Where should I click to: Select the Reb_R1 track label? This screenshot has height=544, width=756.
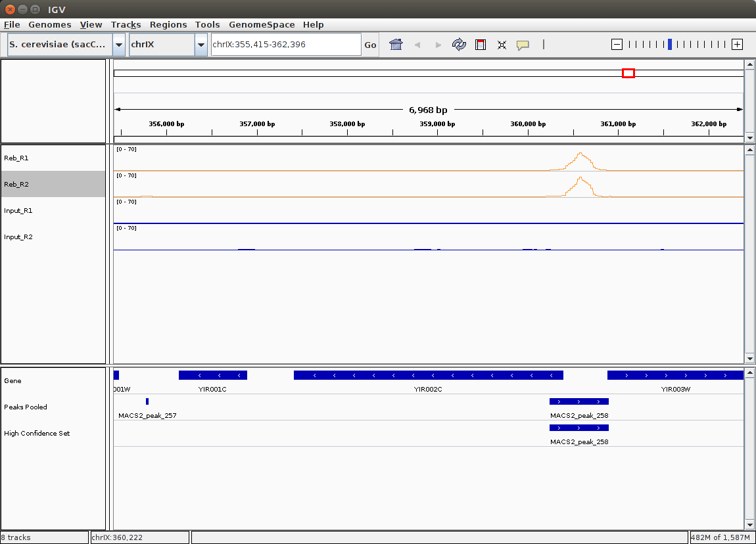16,158
